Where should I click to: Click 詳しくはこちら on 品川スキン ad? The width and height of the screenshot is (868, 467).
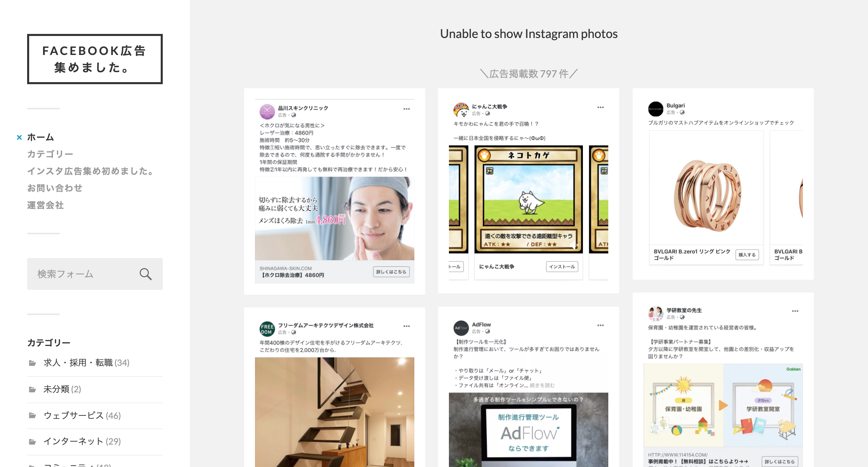391,272
